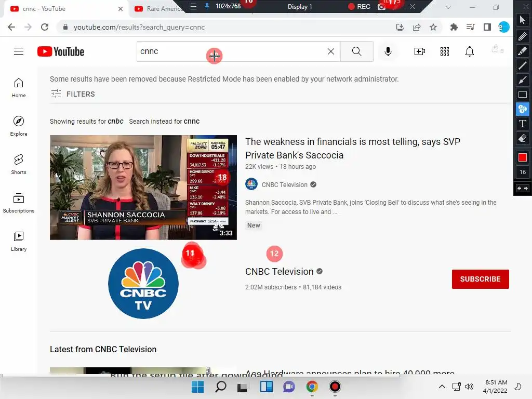Click the install app icon in address bar
Screen dimensions: 532x399
coord(400,27)
